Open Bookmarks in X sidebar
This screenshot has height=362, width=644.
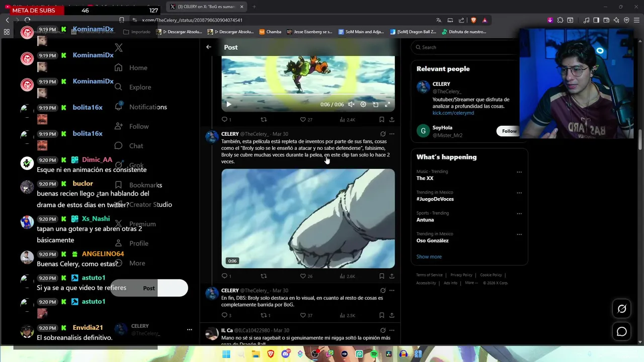pyautogui.click(x=138, y=185)
